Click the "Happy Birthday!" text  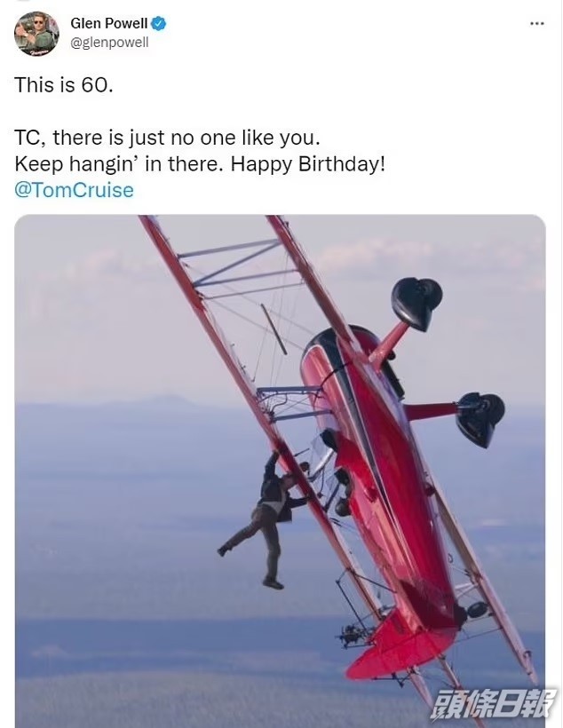coord(308,164)
